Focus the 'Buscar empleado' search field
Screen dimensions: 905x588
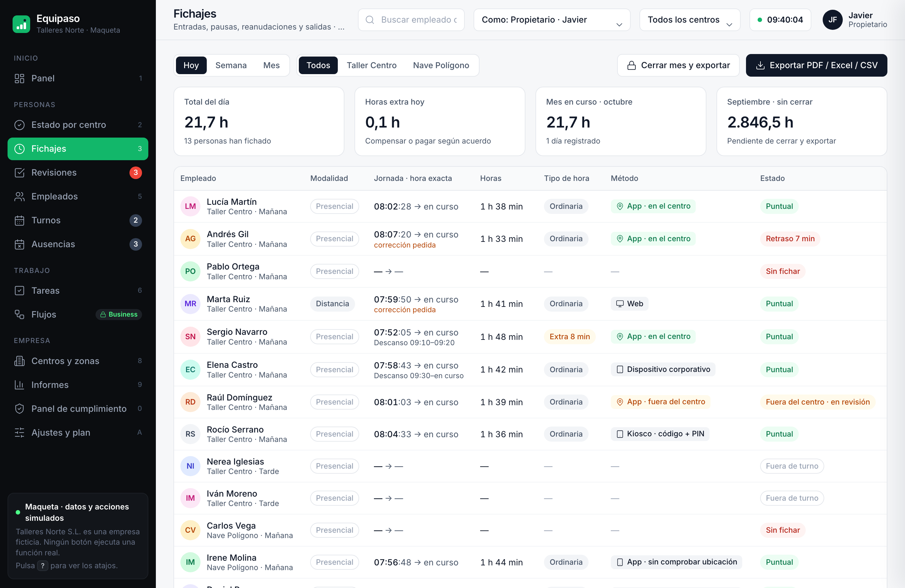(411, 20)
